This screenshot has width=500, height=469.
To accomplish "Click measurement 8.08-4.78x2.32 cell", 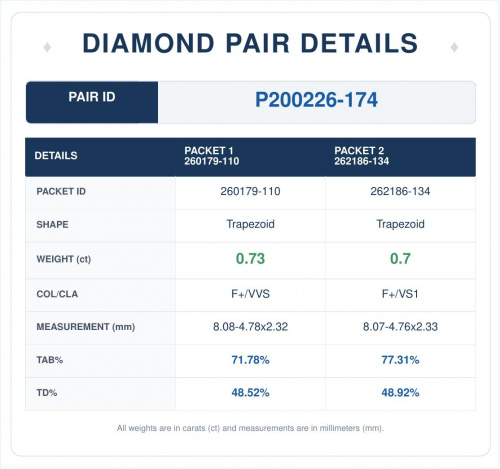I will (x=250, y=327).
